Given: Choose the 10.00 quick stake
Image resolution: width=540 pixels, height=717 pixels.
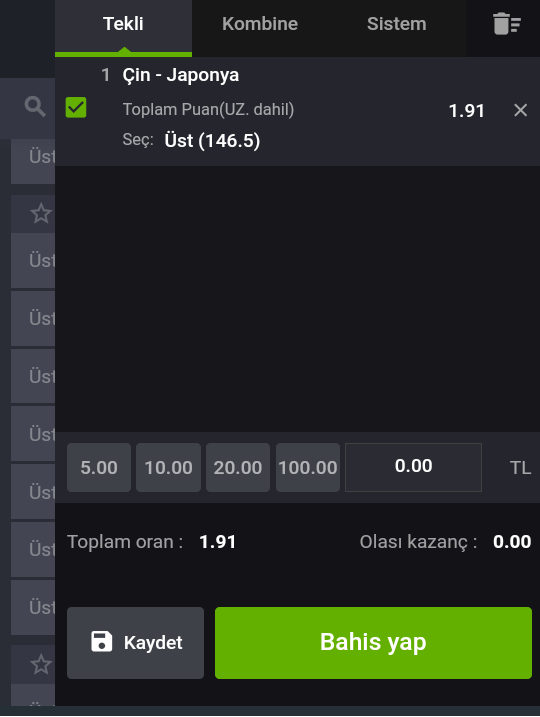Looking at the screenshot, I should click(x=168, y=467).
